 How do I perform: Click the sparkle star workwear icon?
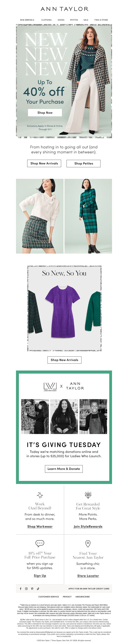pyautogui.click(x=40, y=495)
